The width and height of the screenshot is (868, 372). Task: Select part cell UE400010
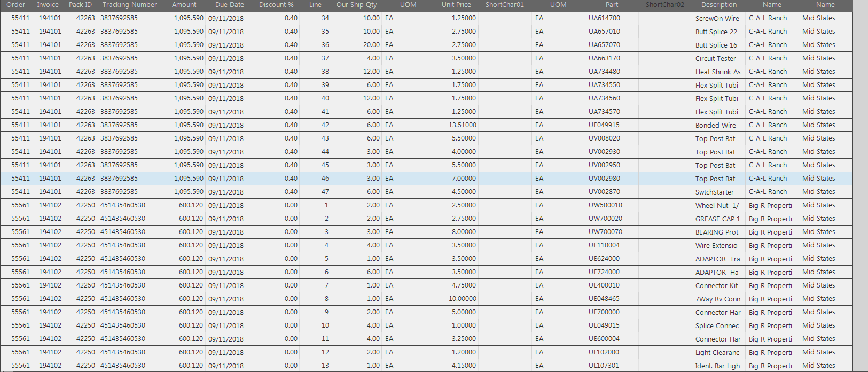604,285
